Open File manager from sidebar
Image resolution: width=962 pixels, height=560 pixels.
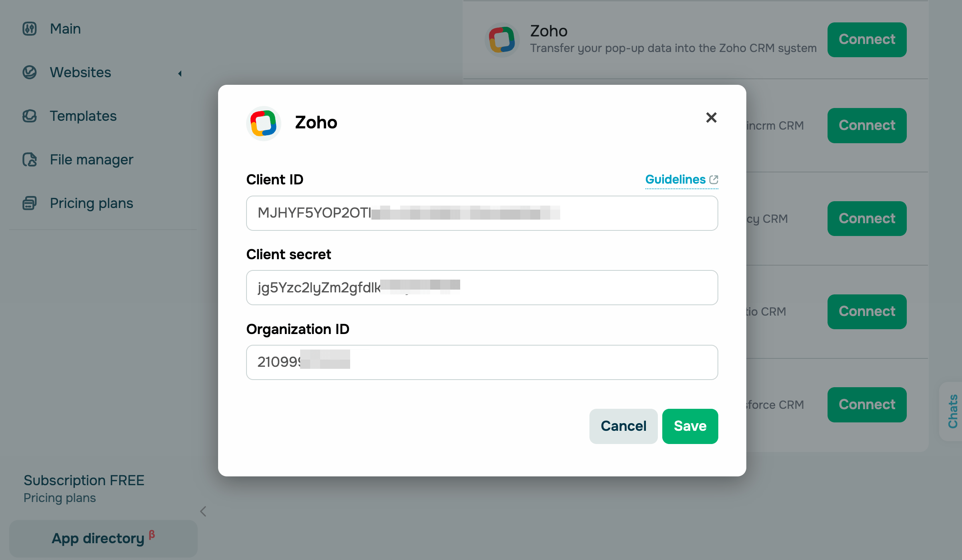click(x=91, y=160)
